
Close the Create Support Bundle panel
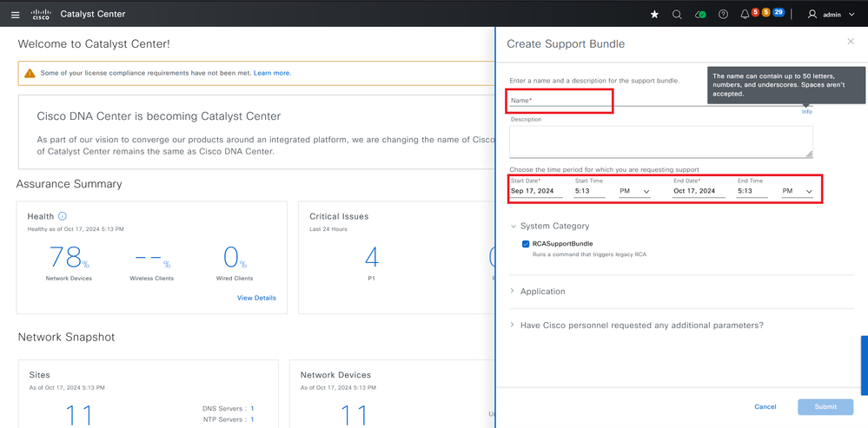click(x=851, y=42)
